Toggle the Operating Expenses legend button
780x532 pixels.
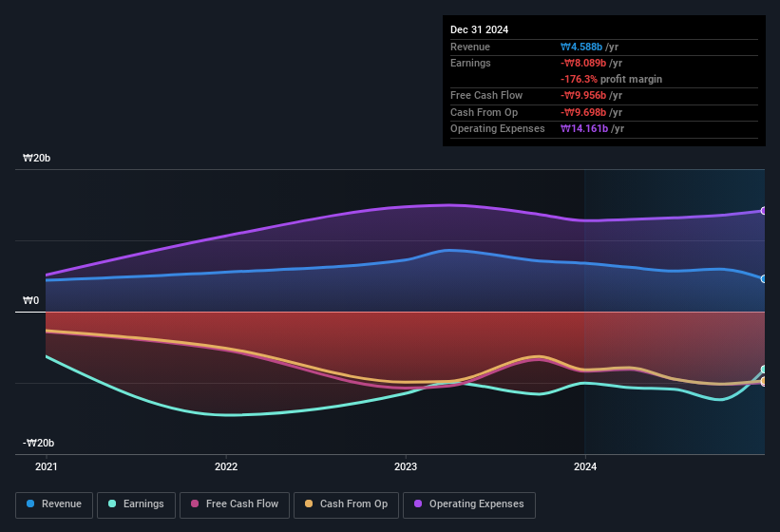pos(469,504)
